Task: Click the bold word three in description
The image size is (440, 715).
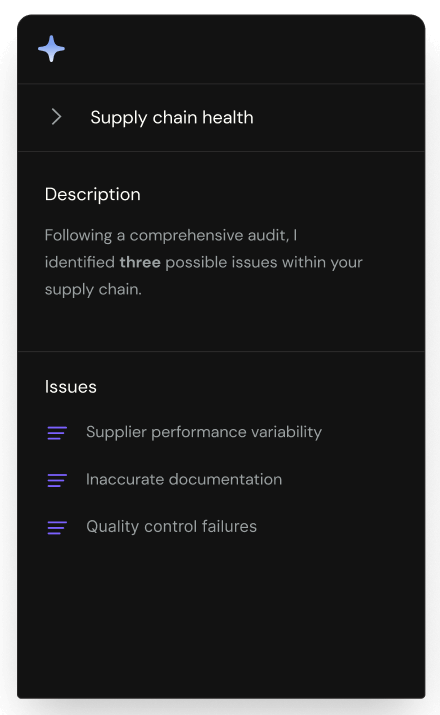Action: pyautogui.click(x=140, y=262)
